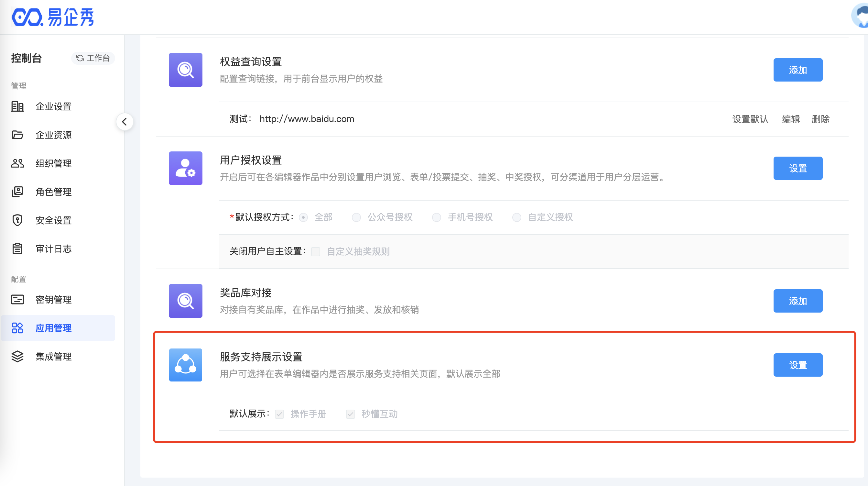Click the 删除 link on the 测试 row

pos(820,119)
